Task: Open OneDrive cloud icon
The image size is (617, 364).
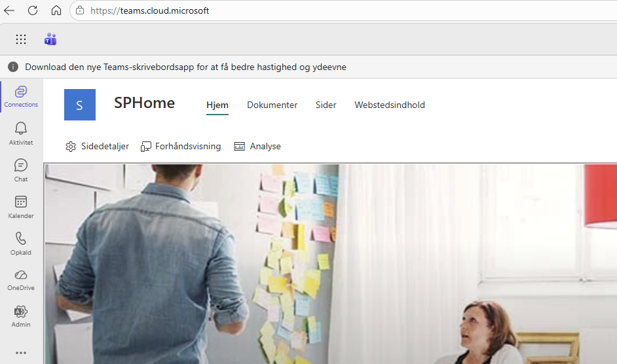Action: [21, 280]
